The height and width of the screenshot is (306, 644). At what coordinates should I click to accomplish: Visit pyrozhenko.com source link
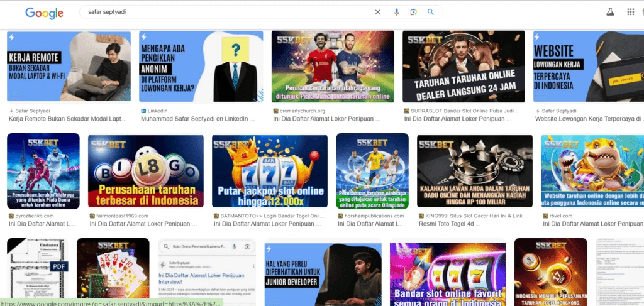click(x=35, y=216)
